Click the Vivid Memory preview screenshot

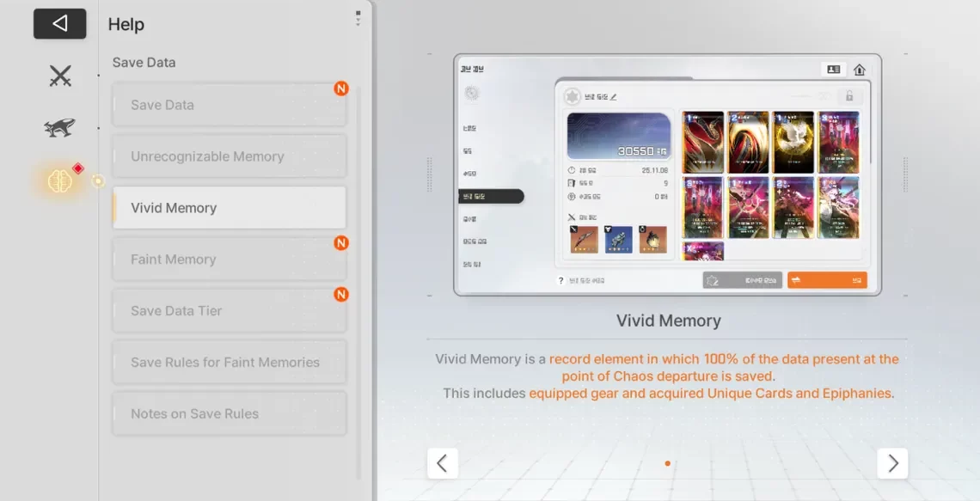667,175
